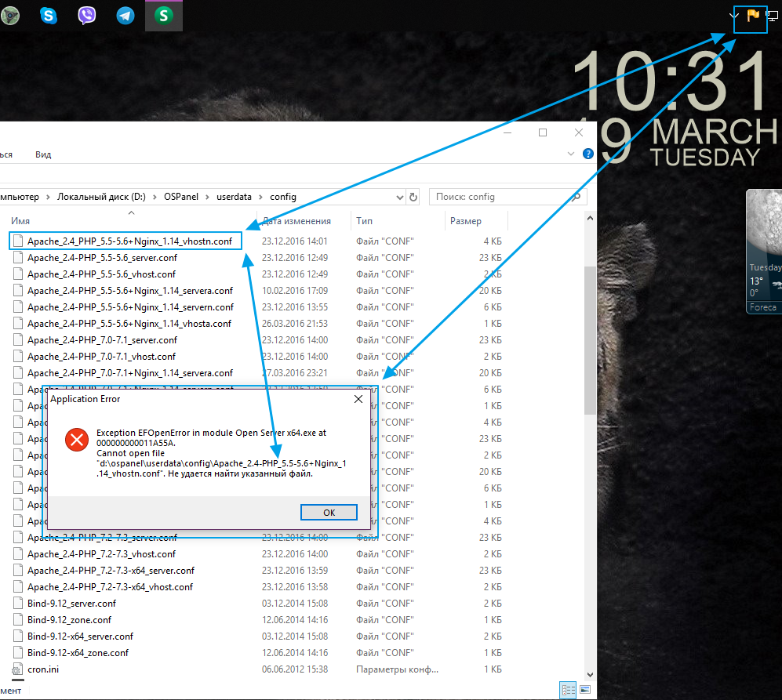Close the Application Error dialog
Image resolution: width=782 pixels, height=700 pixels.
pyautogui.click(x=358, y=399)
